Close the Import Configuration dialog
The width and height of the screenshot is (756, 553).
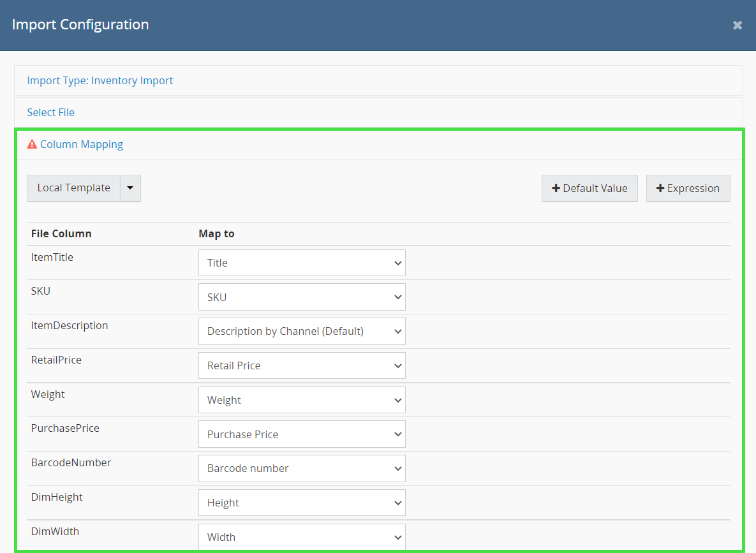click(737, 26)
